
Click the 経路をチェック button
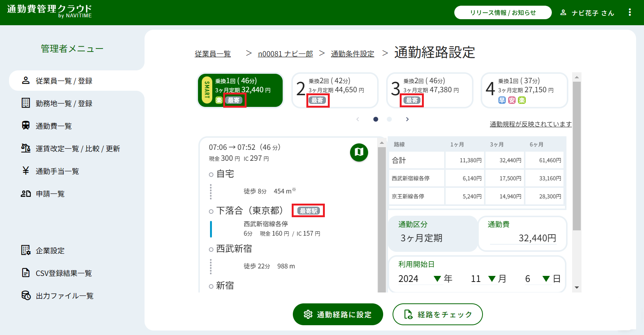click(438, 314)
